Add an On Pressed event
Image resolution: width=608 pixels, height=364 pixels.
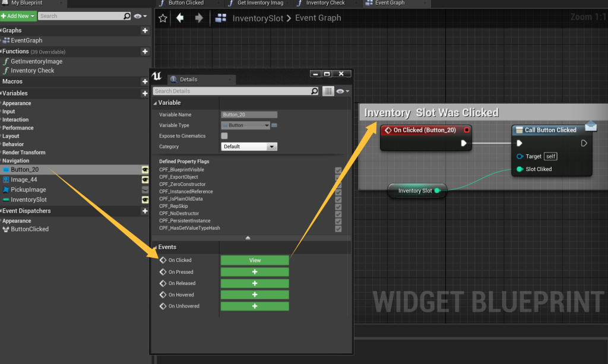[255, 272]
